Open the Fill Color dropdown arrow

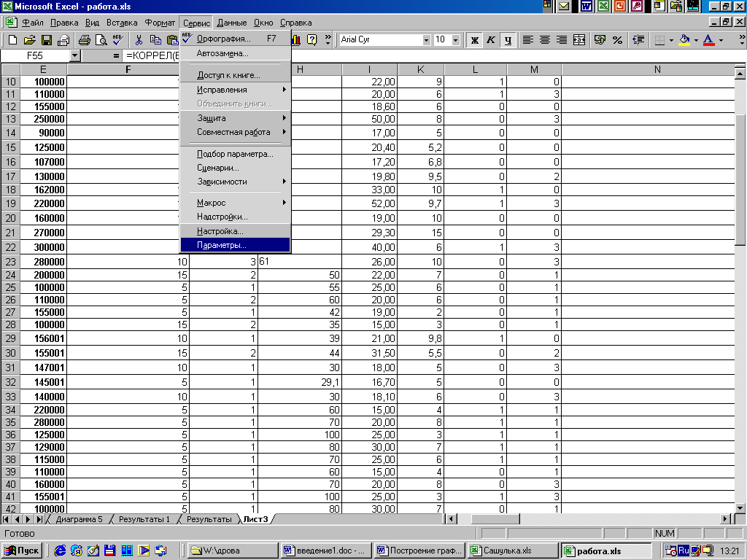696,40
